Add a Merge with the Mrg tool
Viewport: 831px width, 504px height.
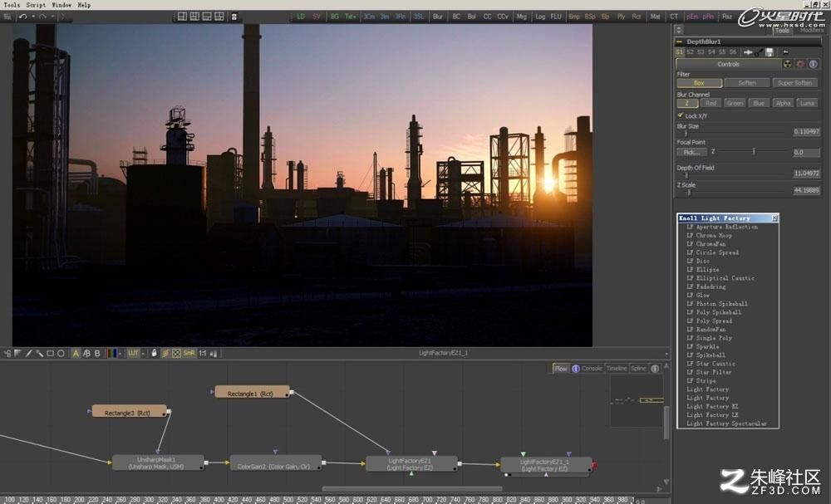point(522,17)
